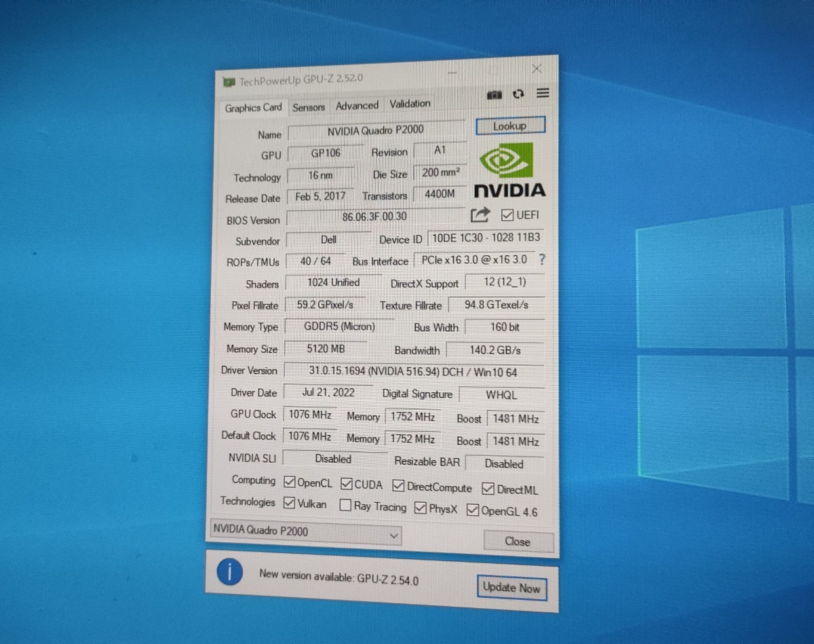This screenshot has width=814, height=644.
Task: Toggle the CUDA checkbox
Action: coord(347,484)
